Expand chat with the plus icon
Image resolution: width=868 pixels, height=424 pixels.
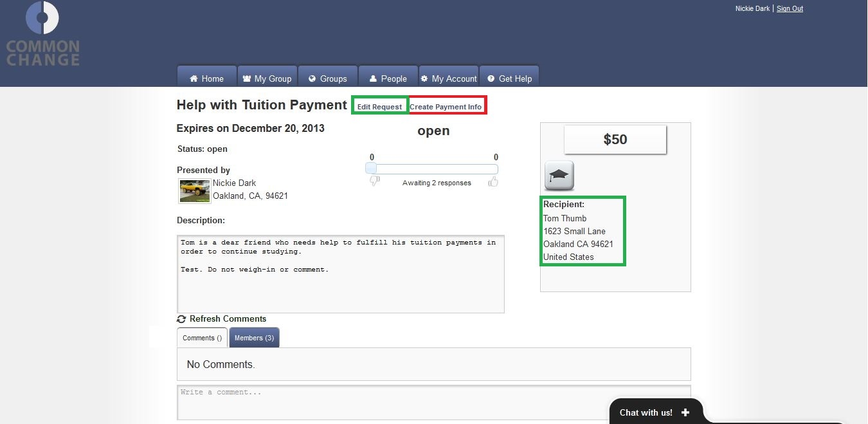point(685,412)
